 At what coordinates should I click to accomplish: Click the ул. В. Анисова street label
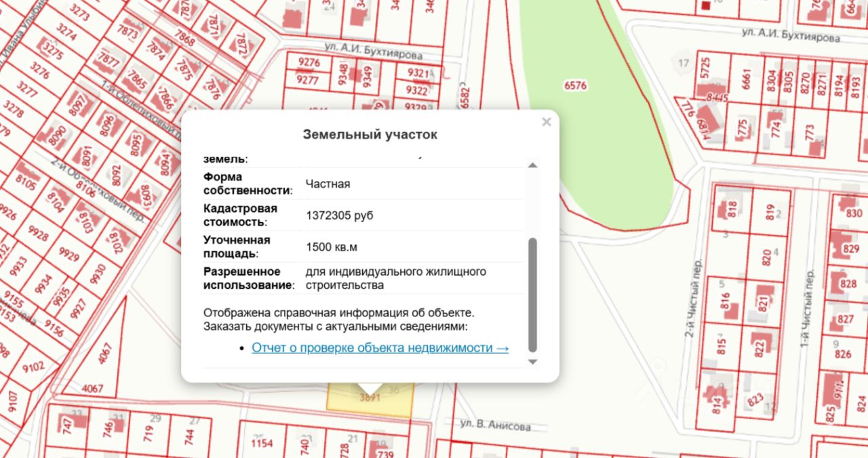pyautogui.click(x=495, y=426)
